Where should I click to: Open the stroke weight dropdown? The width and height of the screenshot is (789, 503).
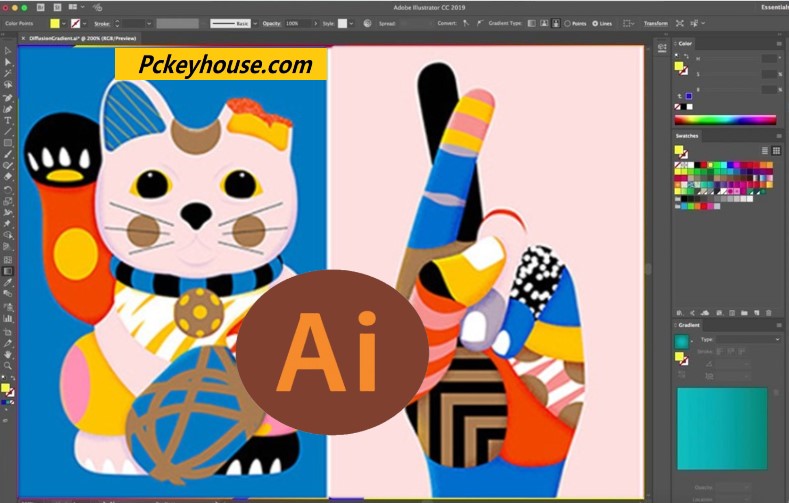coord(149,24)
